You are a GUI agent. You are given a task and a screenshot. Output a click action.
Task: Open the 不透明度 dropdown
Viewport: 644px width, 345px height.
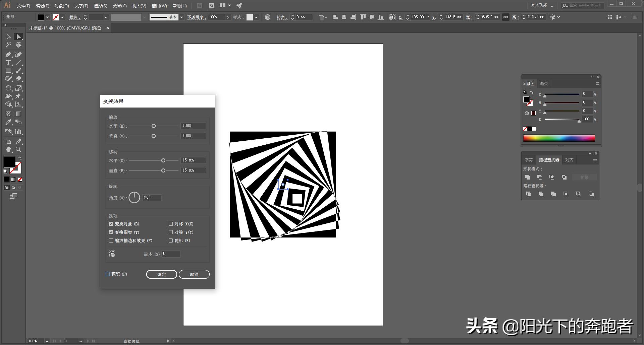click(228, 17)
